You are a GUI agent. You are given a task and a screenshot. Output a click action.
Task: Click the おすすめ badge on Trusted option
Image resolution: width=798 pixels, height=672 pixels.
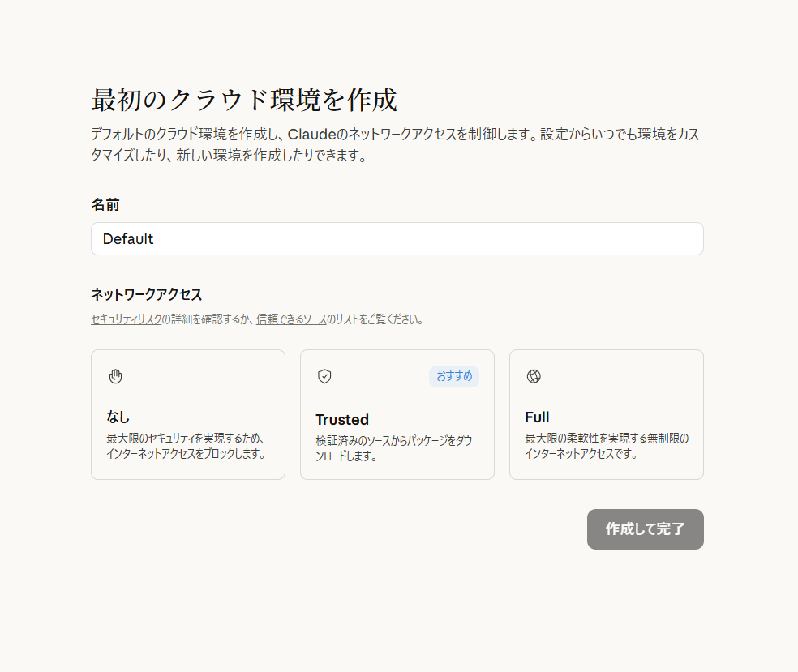click(x=453, y=376)
